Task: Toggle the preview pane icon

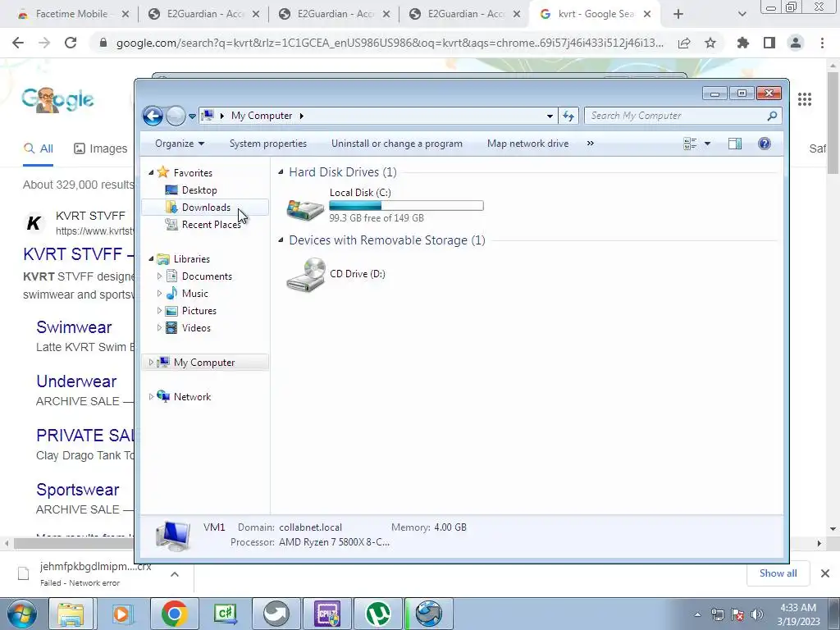Action: 735,144
